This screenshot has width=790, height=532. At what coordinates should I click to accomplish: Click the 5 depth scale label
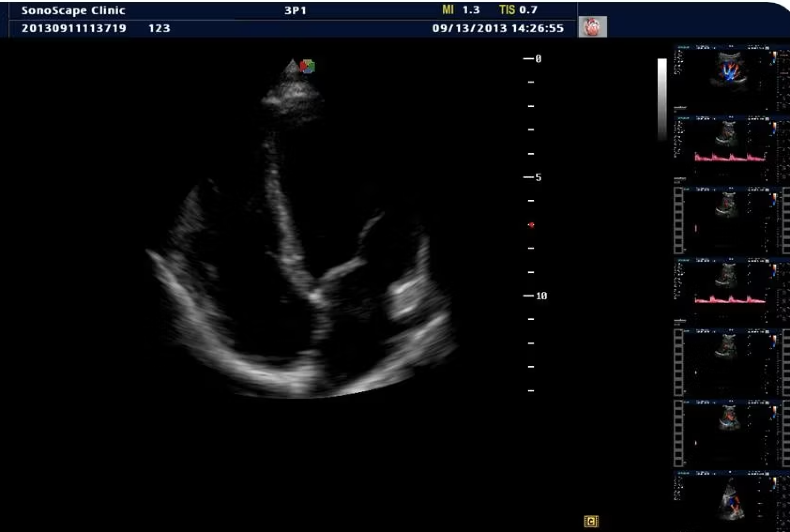tap(539, 177)
